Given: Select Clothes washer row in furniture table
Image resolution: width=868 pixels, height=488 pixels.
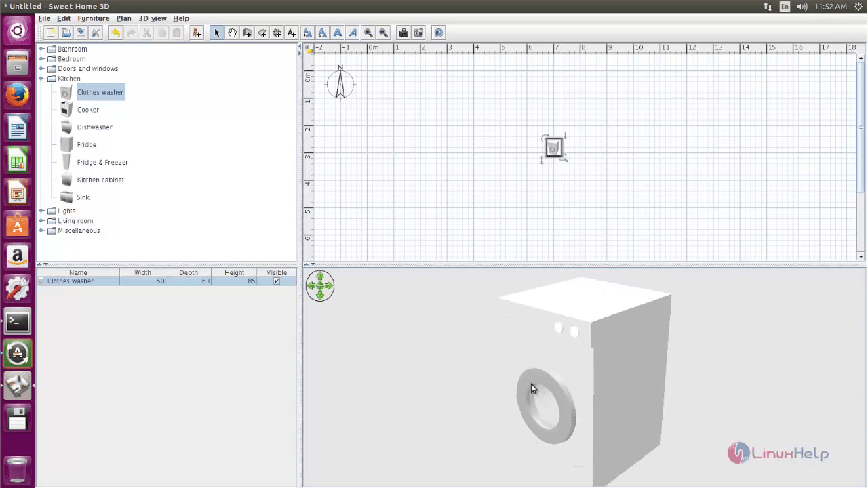Looking at the screenshot, I should [x=166, y=281].
